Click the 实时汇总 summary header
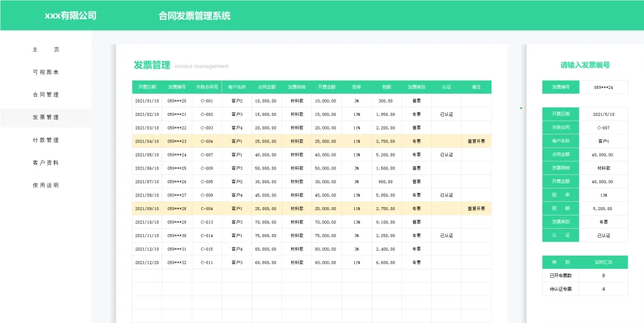This screenshot has height=323, width=644. (x=603, y=262)
